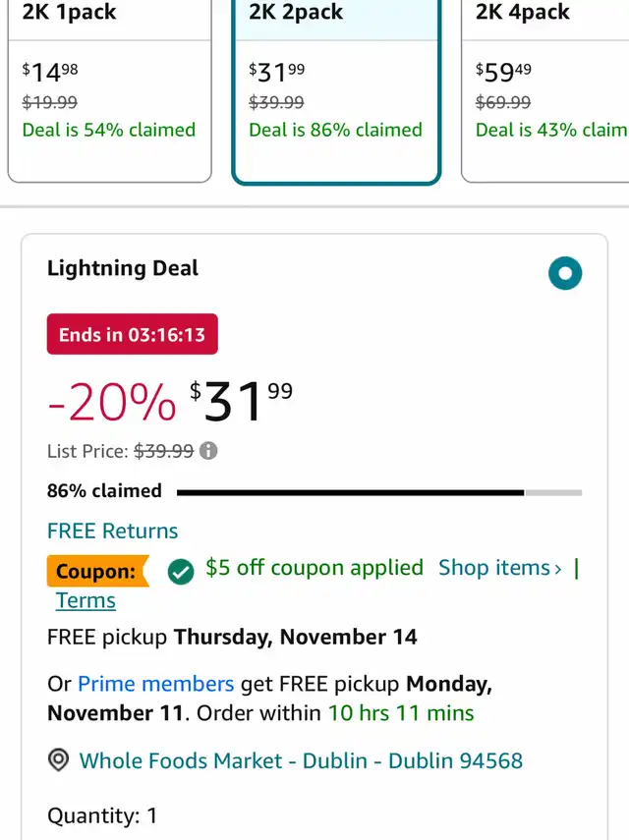This screenshot has width=629, height=840.
Task: Click the FREE Returns link
Action: point(112,531)
